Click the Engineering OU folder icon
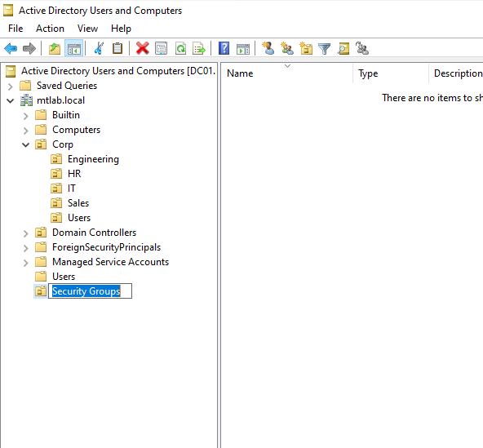This screenshot has height=448, width=483. pyautogui.click(x=56, y=159)
